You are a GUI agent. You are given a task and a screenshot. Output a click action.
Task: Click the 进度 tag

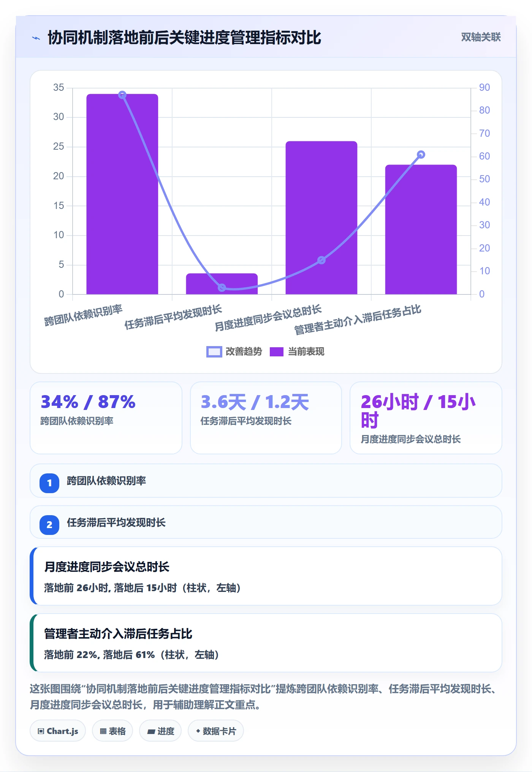pyautogui.click(x=160, y=731)
